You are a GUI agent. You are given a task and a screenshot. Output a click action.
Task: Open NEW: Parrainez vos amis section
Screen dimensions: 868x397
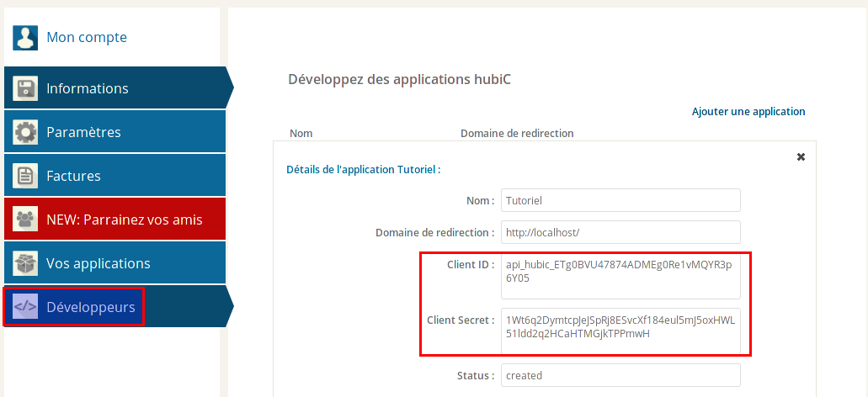(x=115, y=219)
